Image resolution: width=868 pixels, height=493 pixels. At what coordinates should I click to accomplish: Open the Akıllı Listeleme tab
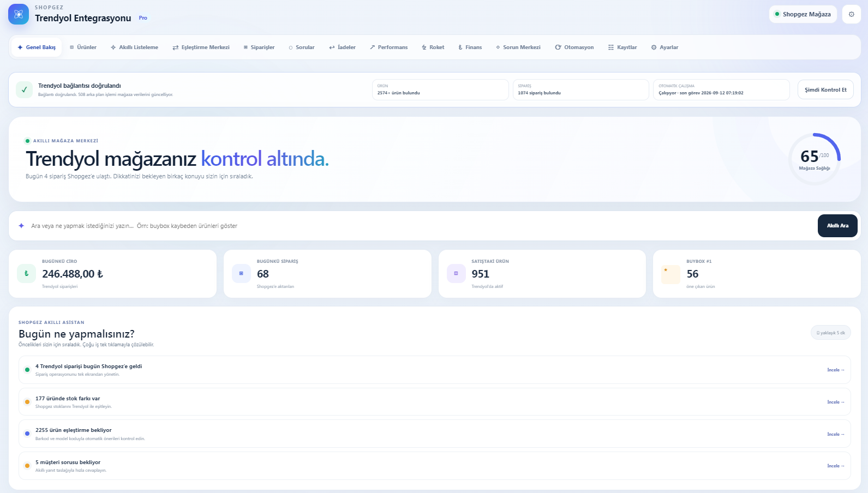[x=134, y=47]
